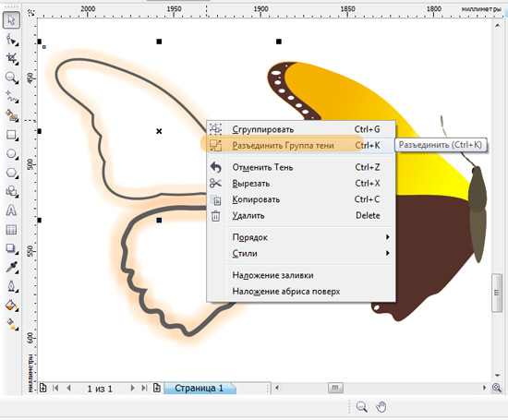Screen dimensions: 508x420
Task: Choose the Crop tool
Action: (x=11, y=58)
